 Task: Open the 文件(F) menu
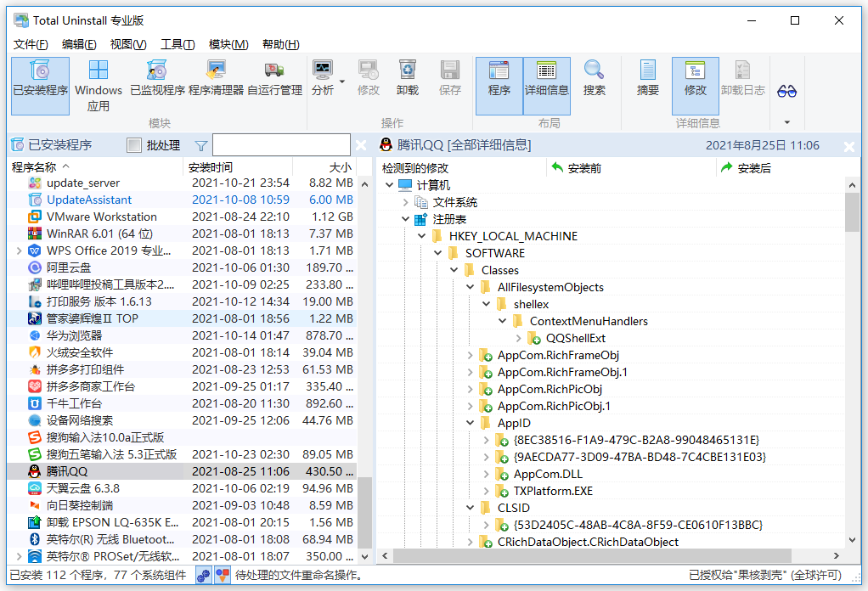point(31,44)
